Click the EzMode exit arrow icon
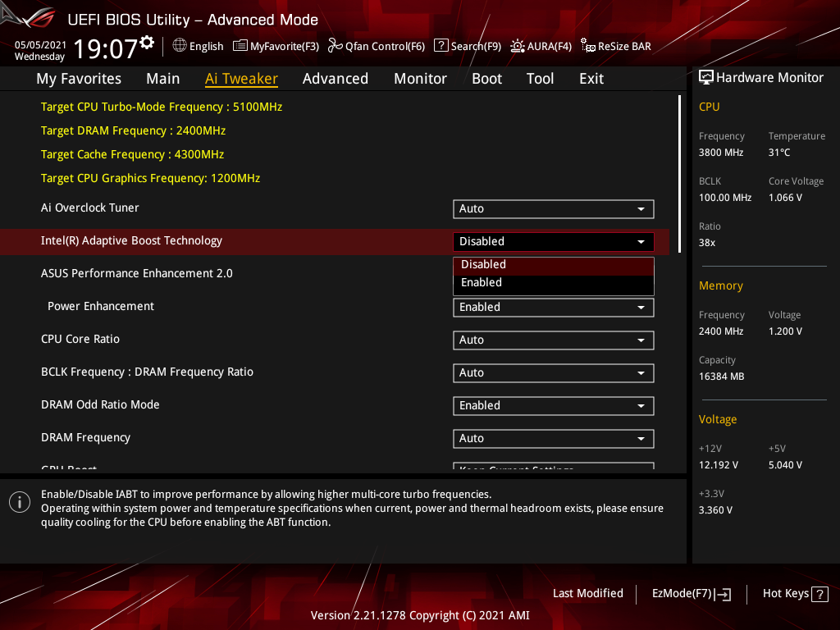 pos(723,594)
